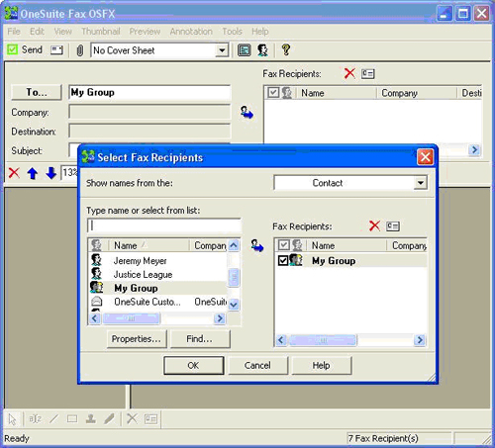The height and width of the screenshot is (448, 495).
Task: Select the text annotation tool
Action: point(35,419)
